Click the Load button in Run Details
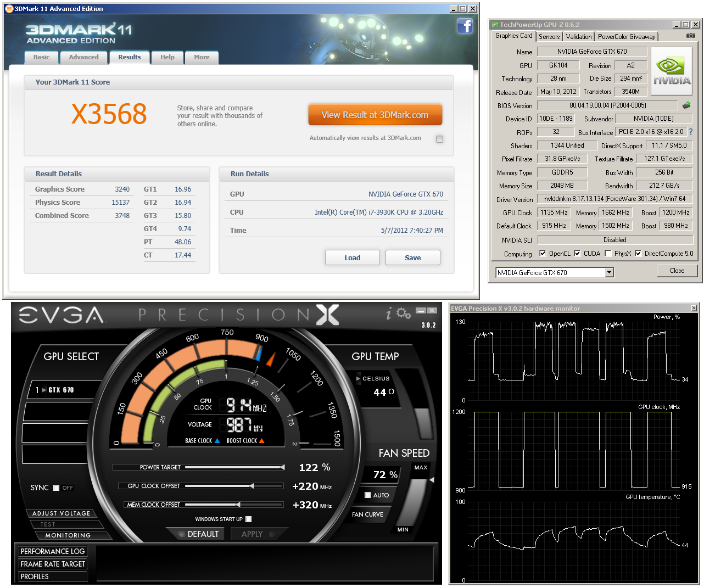The height and width of the screenshot is (588, 704). coord(353,257)
